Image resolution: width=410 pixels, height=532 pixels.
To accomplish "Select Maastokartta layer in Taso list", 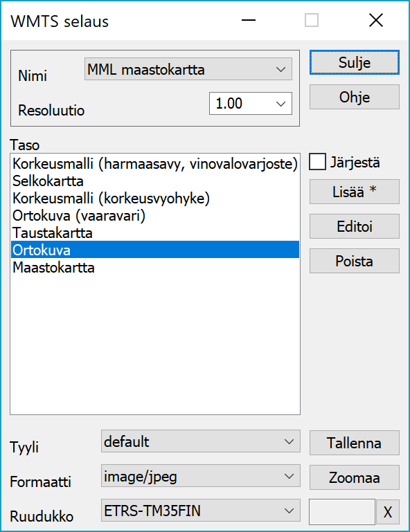I will tap(155, 267).
